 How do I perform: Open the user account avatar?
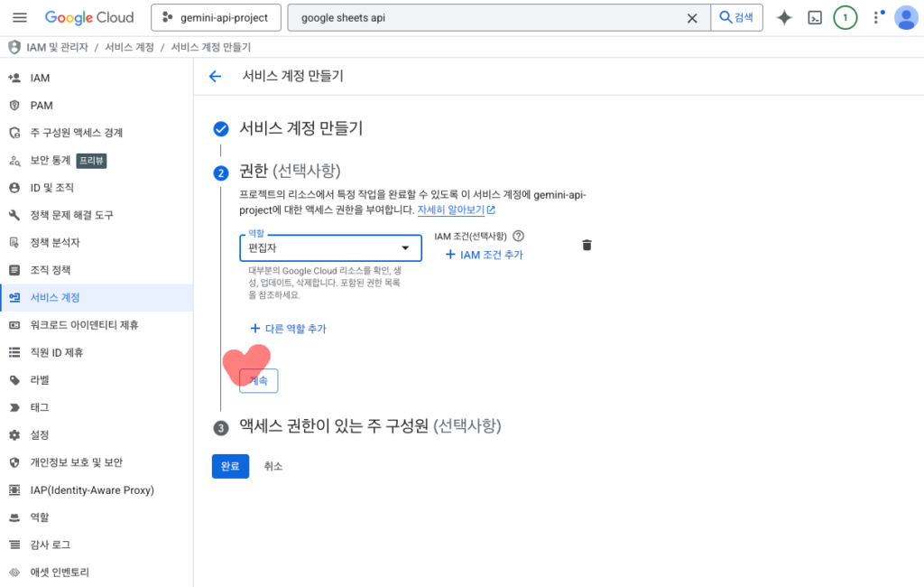click(x=905, y=18)
